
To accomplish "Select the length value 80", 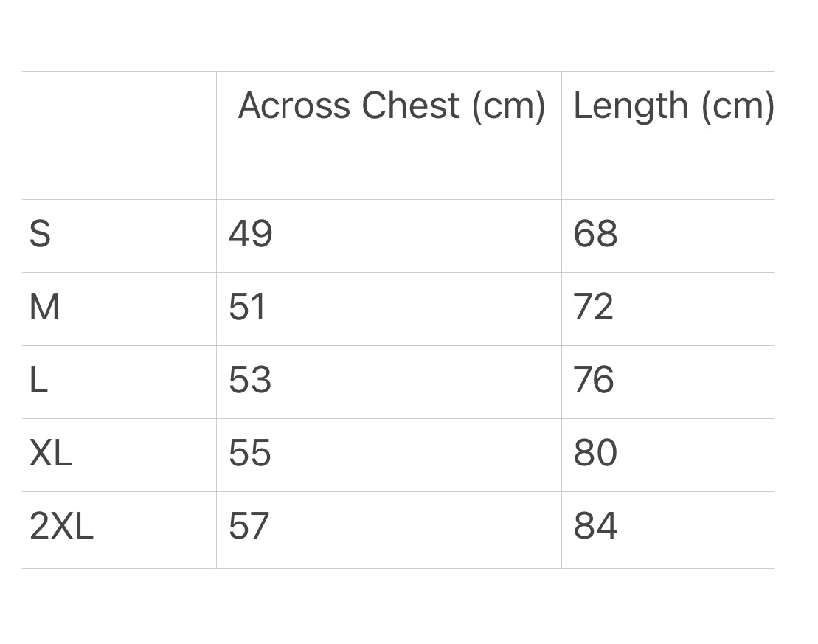I will pos(595,454).
